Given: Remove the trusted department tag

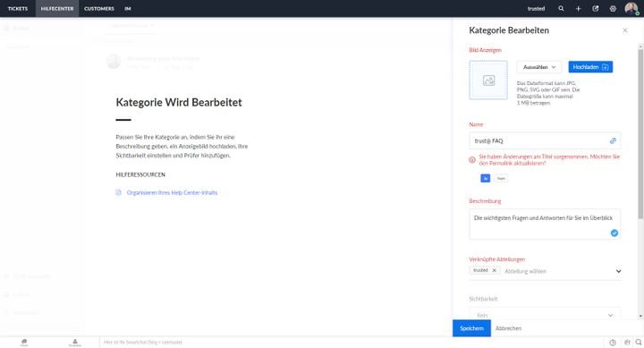Looking at the screenshot, I should 494,270.
